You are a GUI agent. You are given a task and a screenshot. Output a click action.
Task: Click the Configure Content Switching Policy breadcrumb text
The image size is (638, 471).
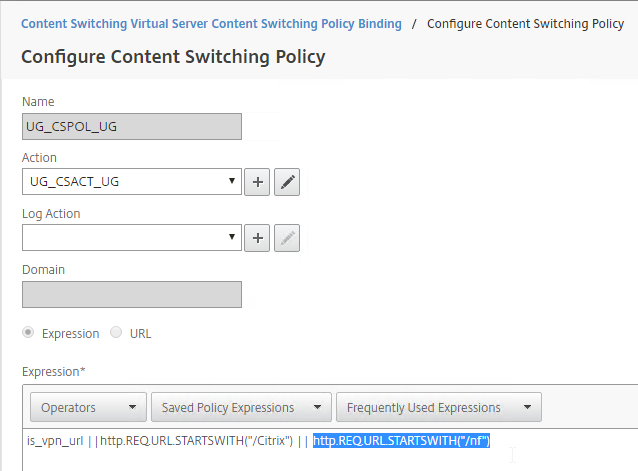pos(525,24)
